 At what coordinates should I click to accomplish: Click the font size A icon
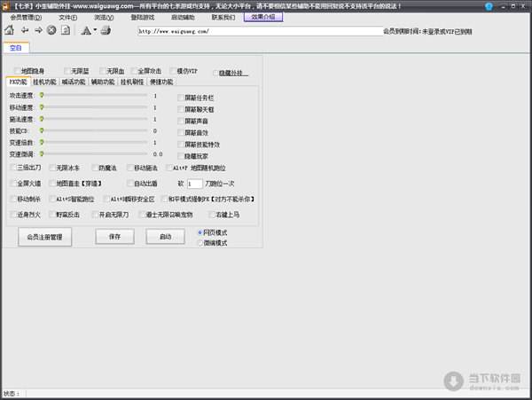(86, 30)
